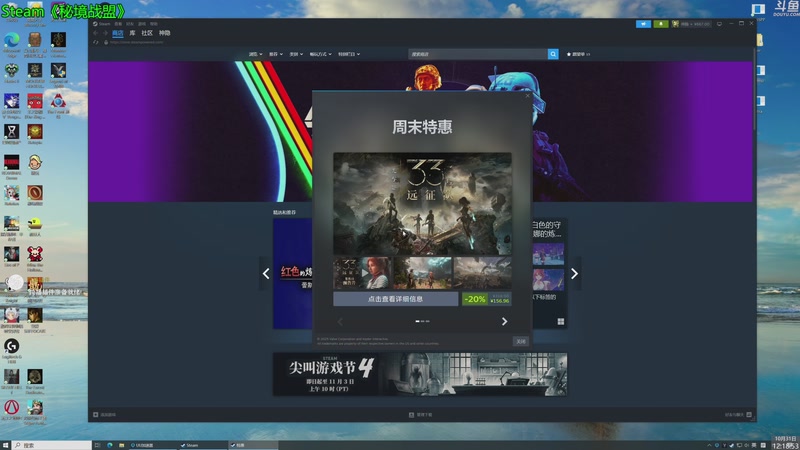This screenshot has width=800, height=450.
Task: Click the store search input field
Action: click(478, 54)
